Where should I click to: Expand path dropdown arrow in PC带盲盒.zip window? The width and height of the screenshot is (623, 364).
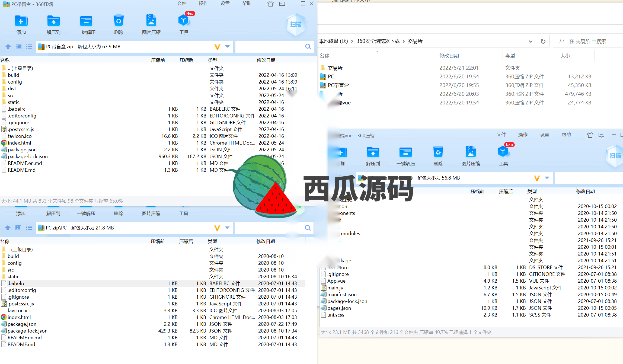[x=227, y=47]
